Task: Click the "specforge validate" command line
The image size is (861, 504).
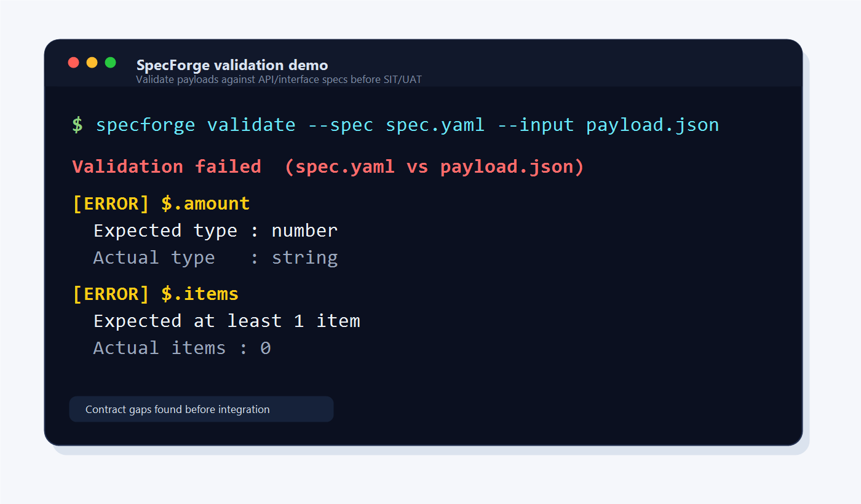Action: pos(407,125)
